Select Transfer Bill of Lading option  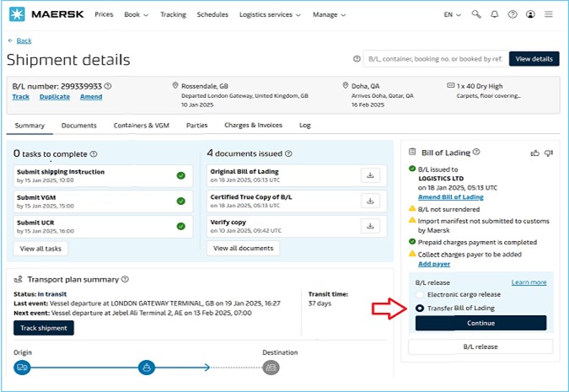click(x=420, y=309)
